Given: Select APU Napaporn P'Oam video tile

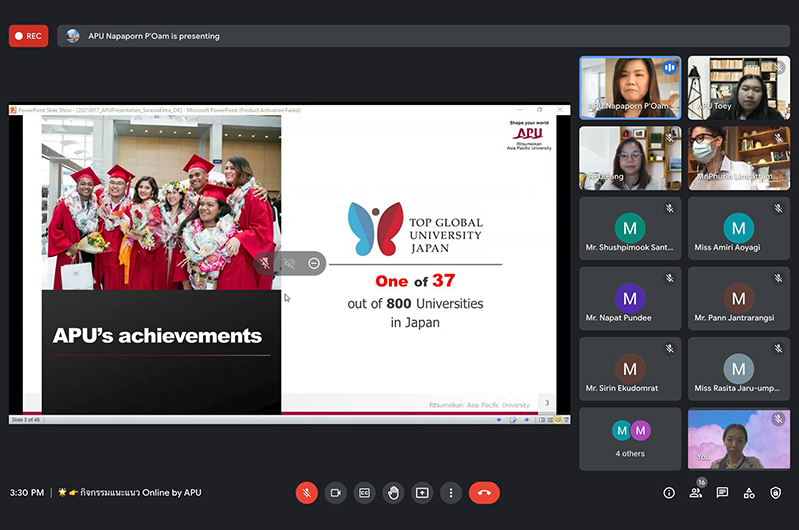Looking at the screenshot, I should (630, 88).
